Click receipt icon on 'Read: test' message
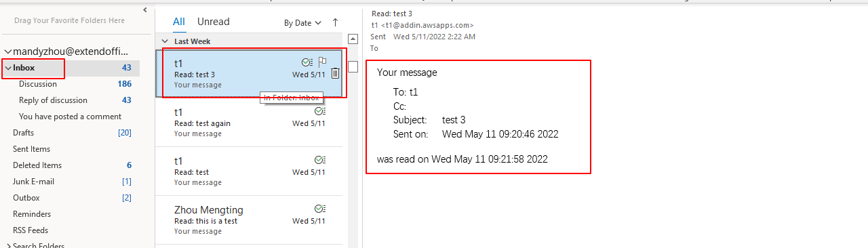The width and height of the screenshot is (868, 248). 320,160
